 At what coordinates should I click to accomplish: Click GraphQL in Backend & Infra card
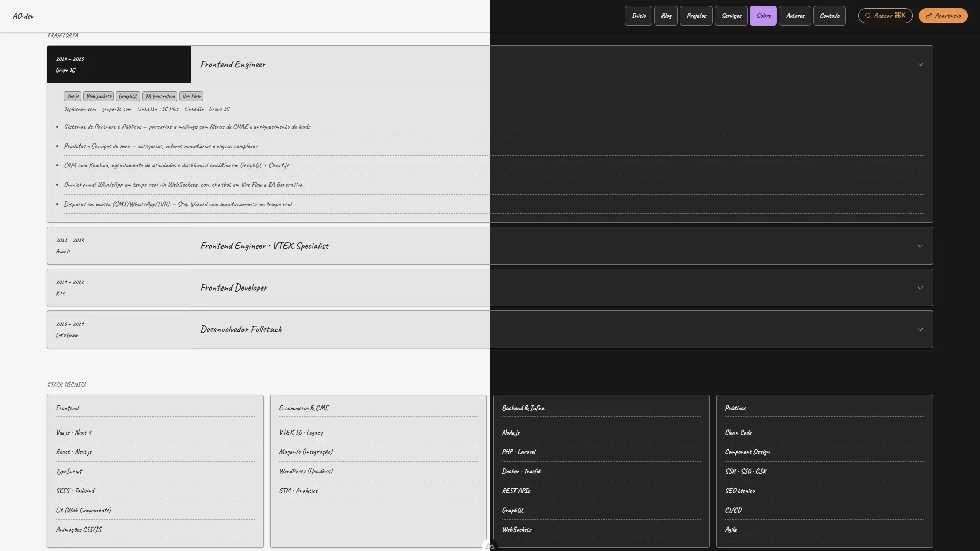point(601,510)
